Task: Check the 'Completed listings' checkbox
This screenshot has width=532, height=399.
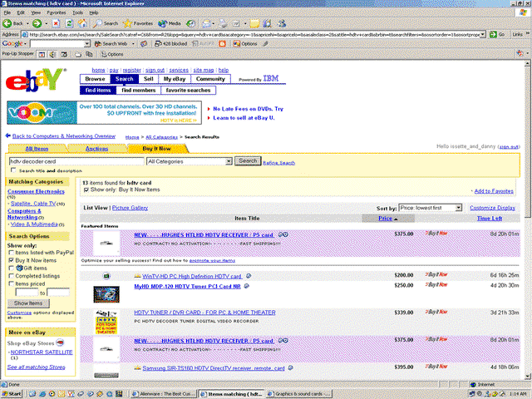Action: coord(11,276)
